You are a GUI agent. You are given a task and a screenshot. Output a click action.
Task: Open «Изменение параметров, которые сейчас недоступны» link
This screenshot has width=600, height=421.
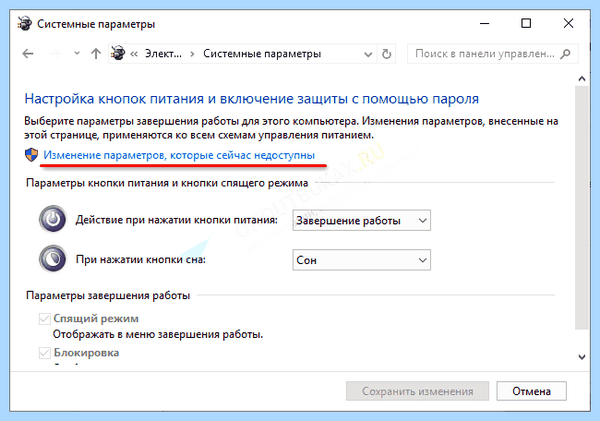pyautogui.click(x=179, y=155)
